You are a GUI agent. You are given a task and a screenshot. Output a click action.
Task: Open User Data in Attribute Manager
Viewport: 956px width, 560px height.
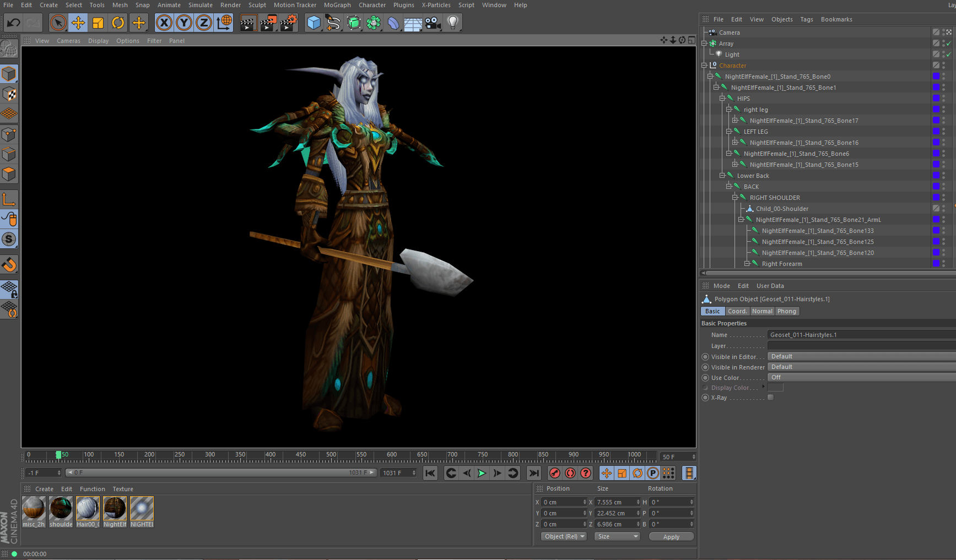pyautogui.click(x=770, y=286)
